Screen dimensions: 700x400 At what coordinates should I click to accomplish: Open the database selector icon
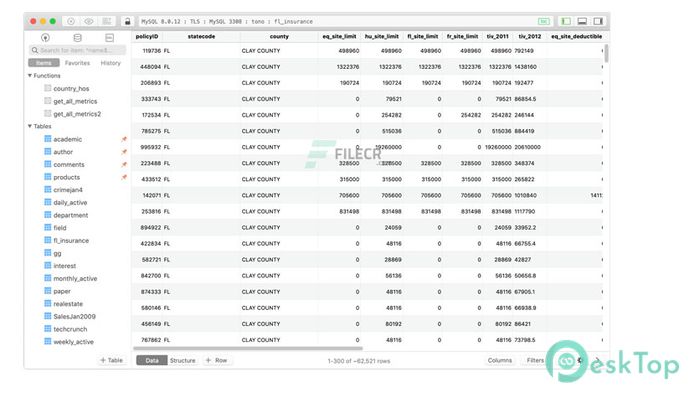coord(77,38)
